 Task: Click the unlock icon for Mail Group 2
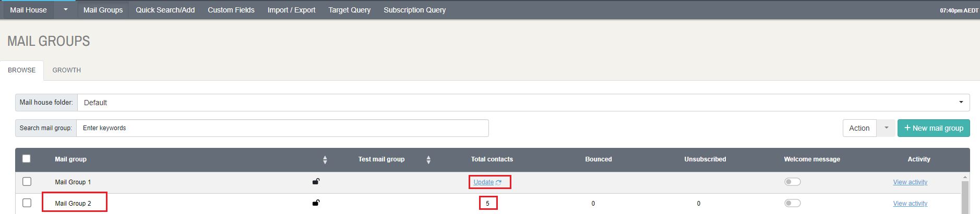point(316,203)
